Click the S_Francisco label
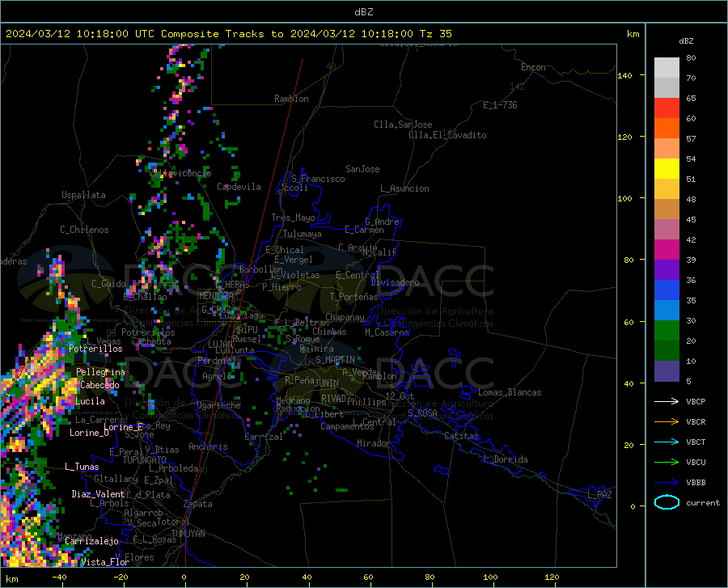This screenshot has width=728, height=588. (318, 179)
